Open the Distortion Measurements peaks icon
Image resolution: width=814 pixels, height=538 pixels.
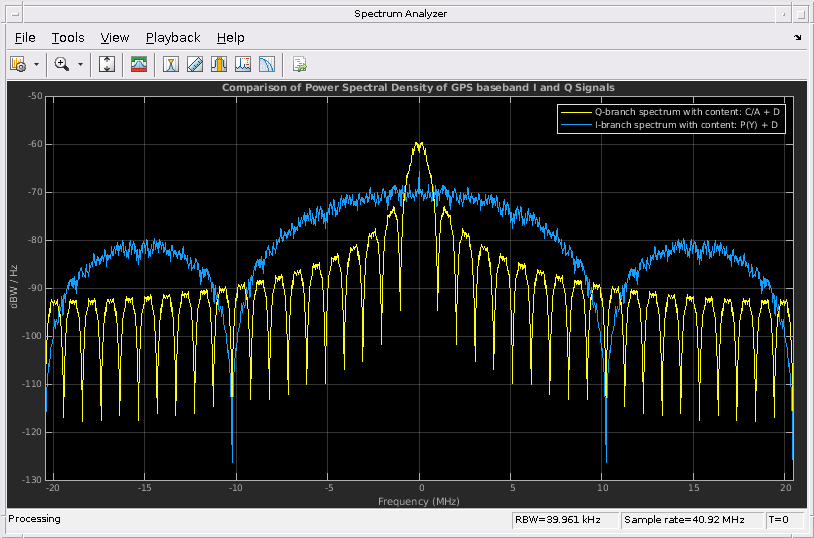coord(243,65)
